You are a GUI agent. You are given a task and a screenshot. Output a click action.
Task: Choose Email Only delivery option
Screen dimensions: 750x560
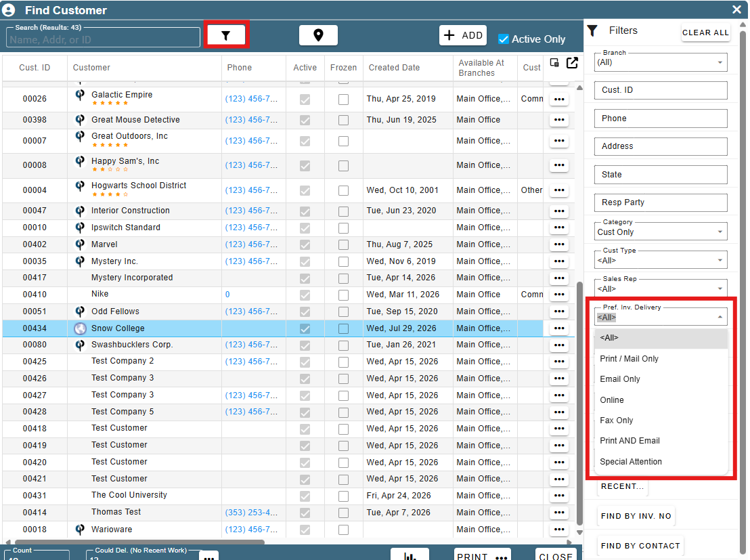(661, 379)
